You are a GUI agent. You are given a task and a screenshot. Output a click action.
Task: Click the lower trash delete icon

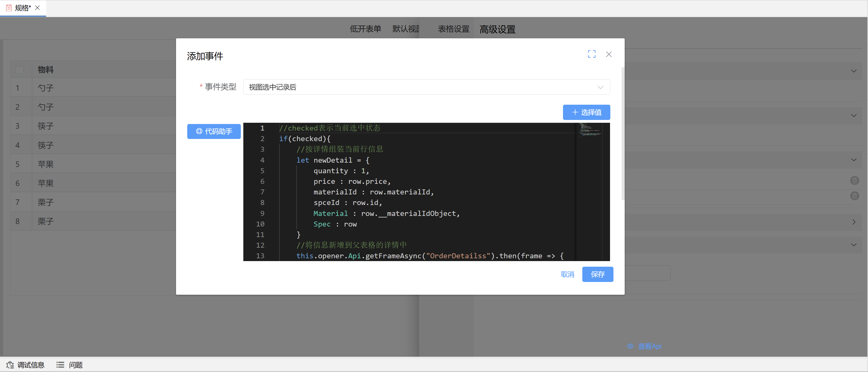(x=854, y=196)
